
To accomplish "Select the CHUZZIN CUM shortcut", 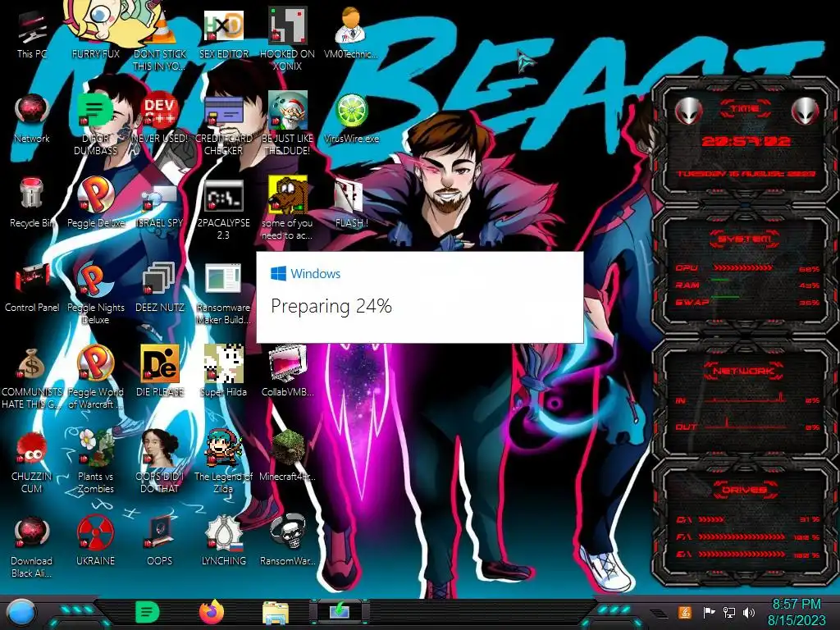I will [x=32, y=462].
